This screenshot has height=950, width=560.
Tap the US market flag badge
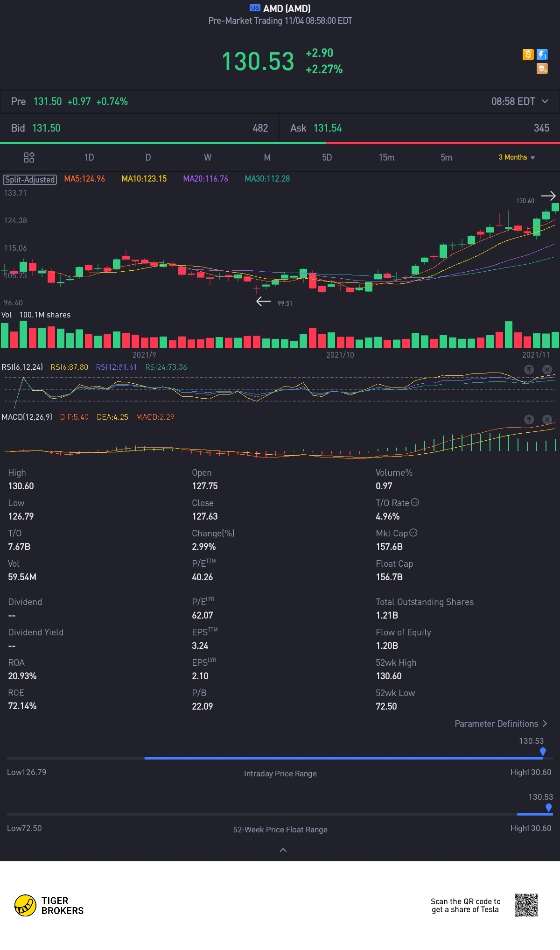pyautogui.click(x=255, y=8)
